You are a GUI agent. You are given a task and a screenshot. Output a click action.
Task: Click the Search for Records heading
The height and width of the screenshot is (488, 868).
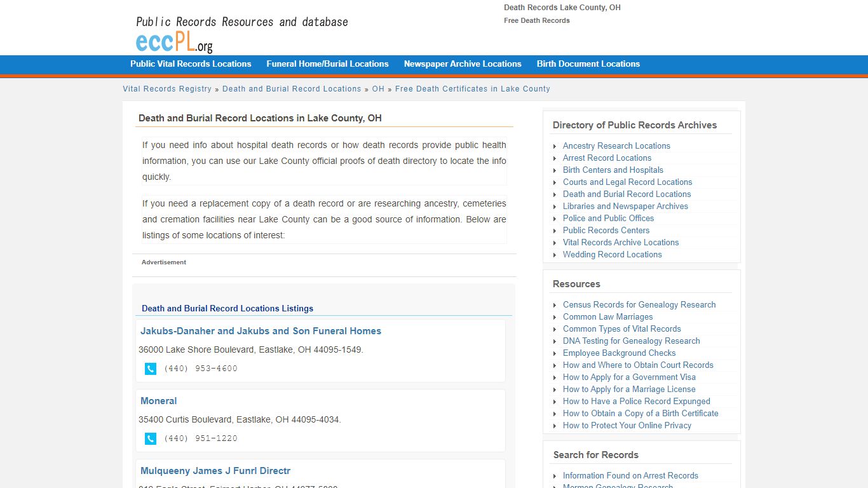tap(596, 455)
